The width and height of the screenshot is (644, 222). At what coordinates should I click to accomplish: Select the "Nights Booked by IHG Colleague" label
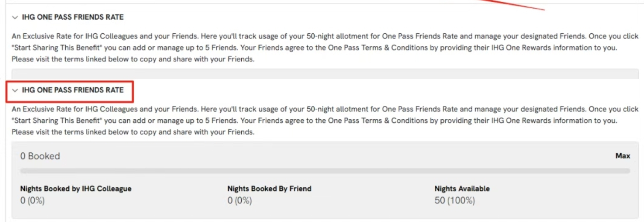(x=76, y=189)
